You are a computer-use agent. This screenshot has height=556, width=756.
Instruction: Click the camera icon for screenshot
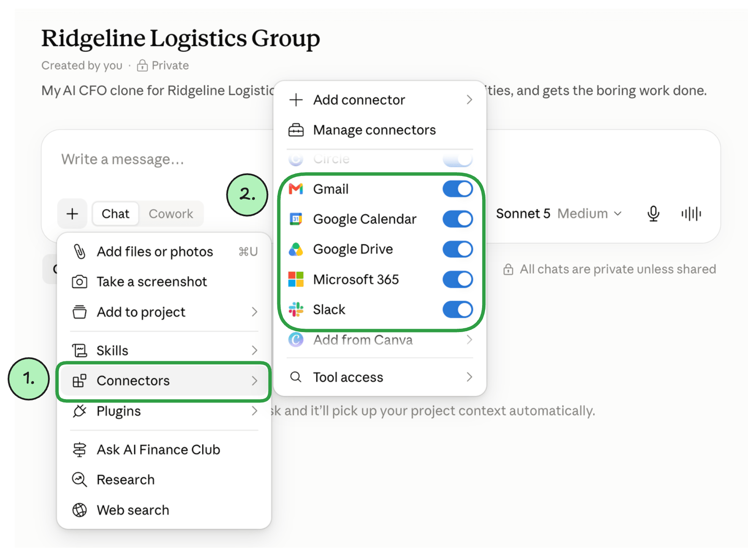pos(79,282)
